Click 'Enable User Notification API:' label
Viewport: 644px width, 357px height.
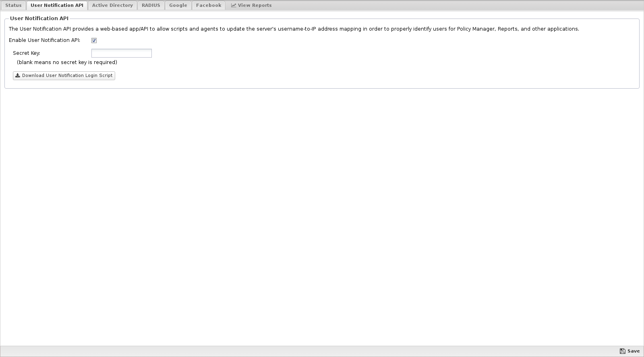tap(45, 40)
